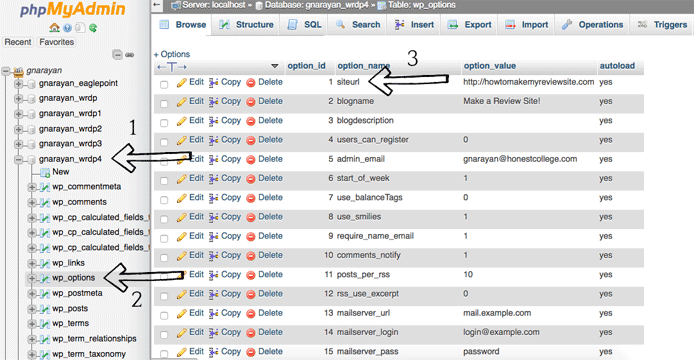Image resolution: width=694 pixels, height=360 pixels.
Task: Check the siteurl row checkbox
Action: point(164,84)
